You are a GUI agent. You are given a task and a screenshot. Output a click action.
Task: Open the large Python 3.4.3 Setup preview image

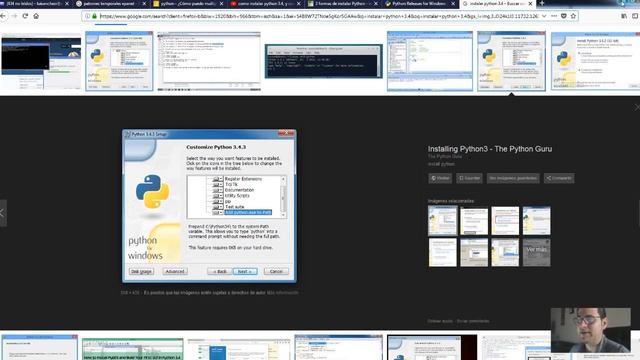tap(209, 206)
